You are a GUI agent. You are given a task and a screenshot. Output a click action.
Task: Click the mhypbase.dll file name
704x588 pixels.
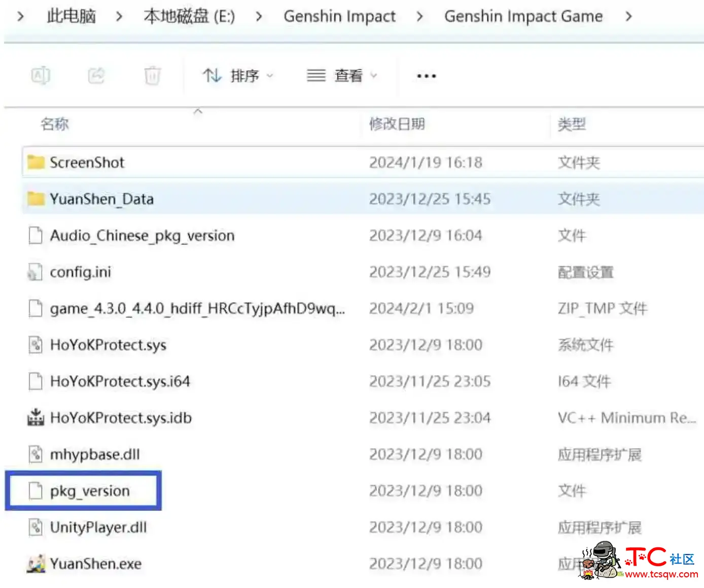click(95, 455)
